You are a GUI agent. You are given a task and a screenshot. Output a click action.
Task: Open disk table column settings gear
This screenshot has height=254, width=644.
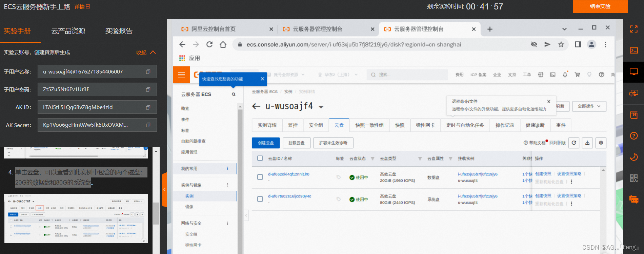[x=601, y=143]
